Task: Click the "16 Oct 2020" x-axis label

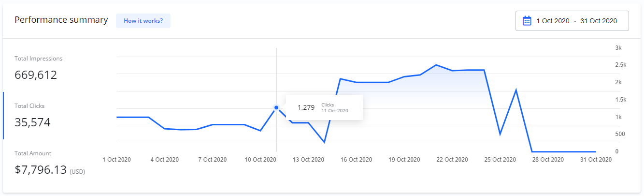Action: [356, 160]
